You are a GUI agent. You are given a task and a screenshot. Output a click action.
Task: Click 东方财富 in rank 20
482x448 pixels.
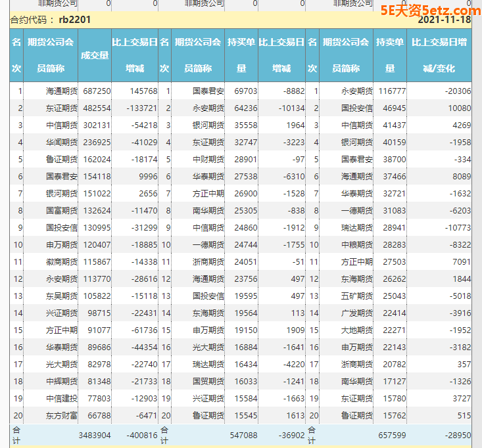click(63, 415)
